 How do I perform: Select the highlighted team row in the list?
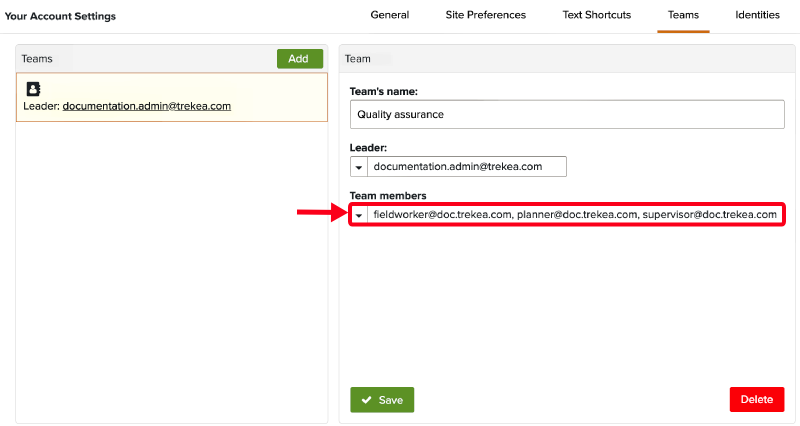[171, 97]
